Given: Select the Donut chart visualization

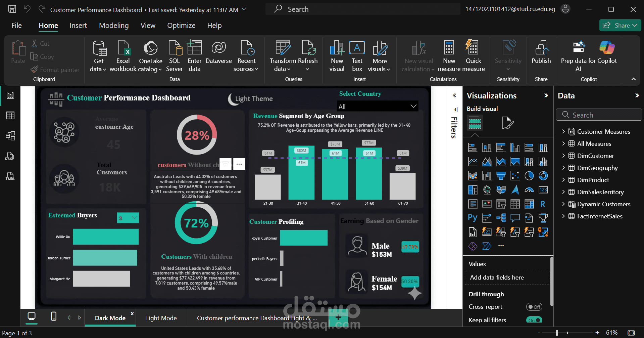Looking at the screenshot, I should coord(543,176).
